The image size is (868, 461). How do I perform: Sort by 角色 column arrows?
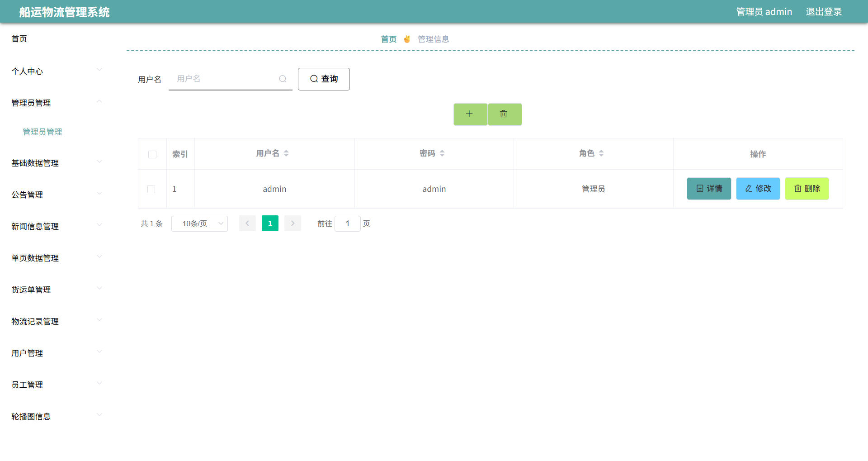pos(601,153)
